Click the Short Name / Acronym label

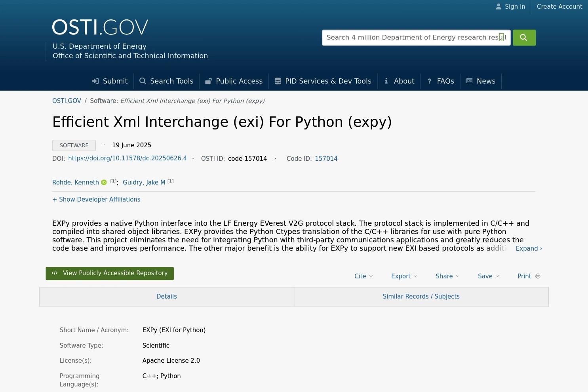coord(94,330)
